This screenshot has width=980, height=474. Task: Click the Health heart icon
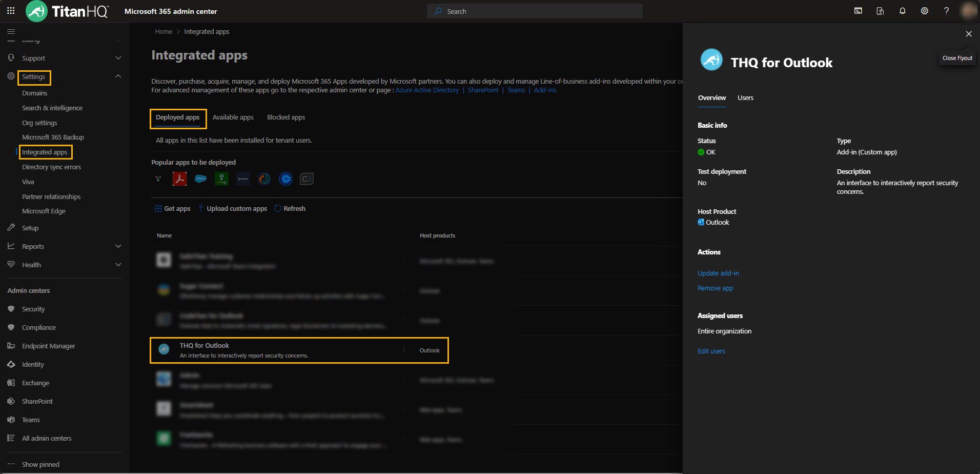tap(11, 264)
